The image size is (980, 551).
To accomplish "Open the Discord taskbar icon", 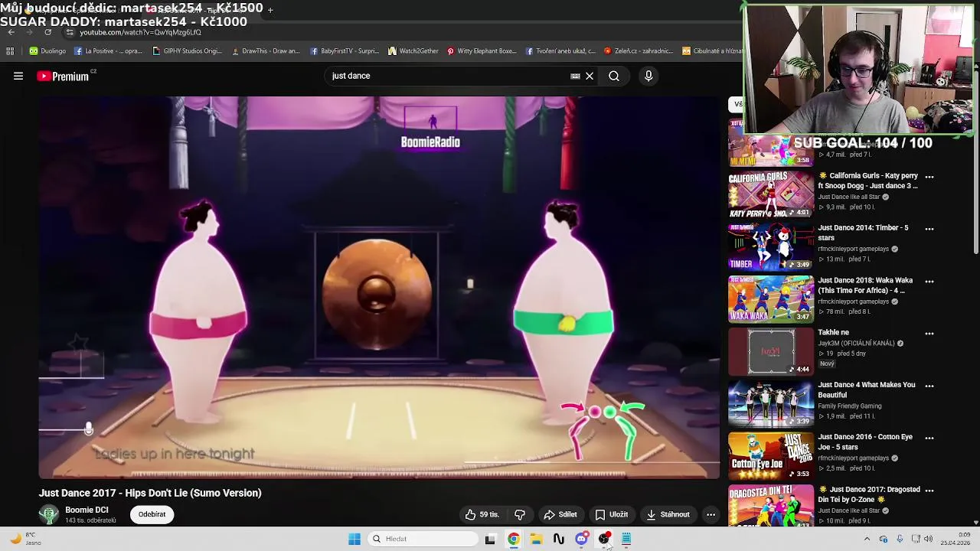I will click(581, 539).
